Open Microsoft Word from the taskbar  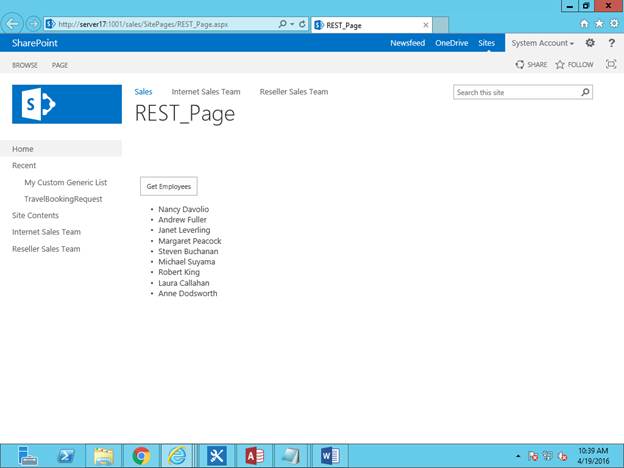pyautogui.click(x=330, y=456)
